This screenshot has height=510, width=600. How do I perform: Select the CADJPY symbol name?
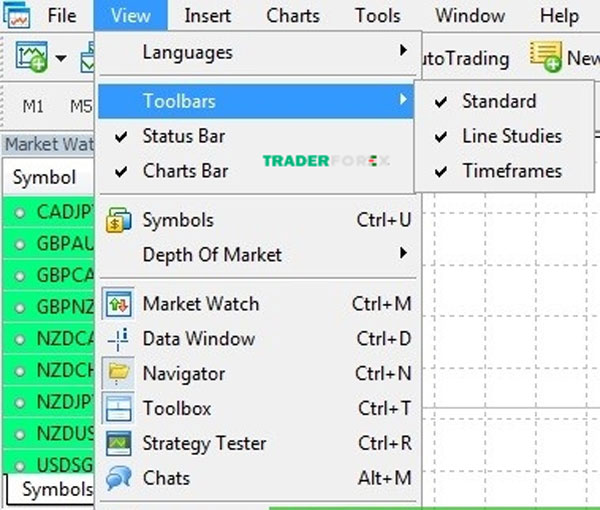pyautogui.click(x=65, y=212)
